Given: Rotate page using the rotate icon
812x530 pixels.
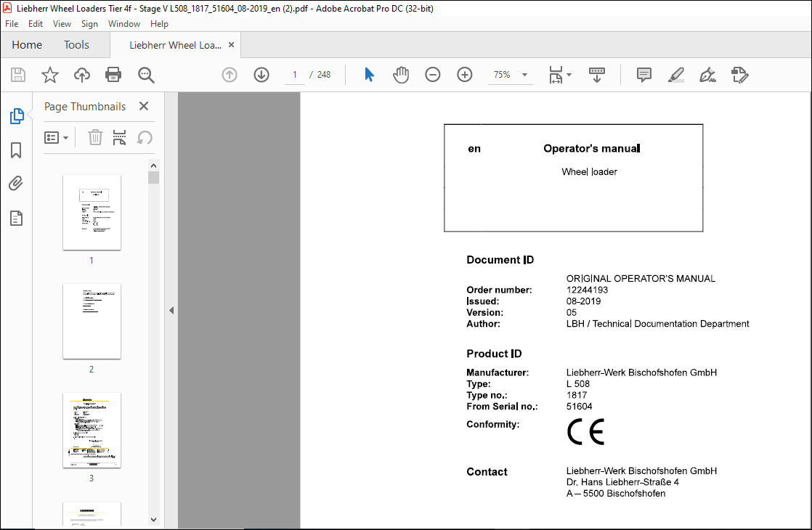Looking at the screenshot, I should [x=145, y=138].
